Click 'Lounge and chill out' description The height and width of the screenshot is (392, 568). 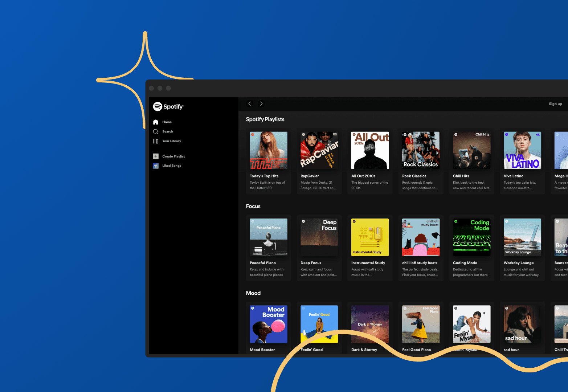click(x=522, y=272)
